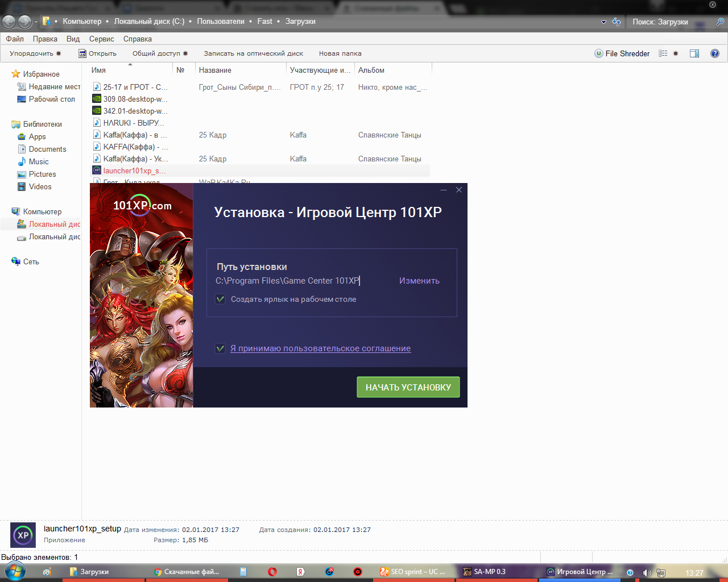Viewport: 728px width, 582px height.
Task: Select file HARUKI - ВЫРУ...
Action: [129, 123]
